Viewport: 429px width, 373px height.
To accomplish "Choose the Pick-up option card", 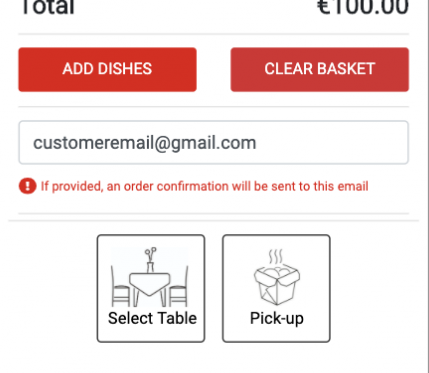I will [276, 288].
